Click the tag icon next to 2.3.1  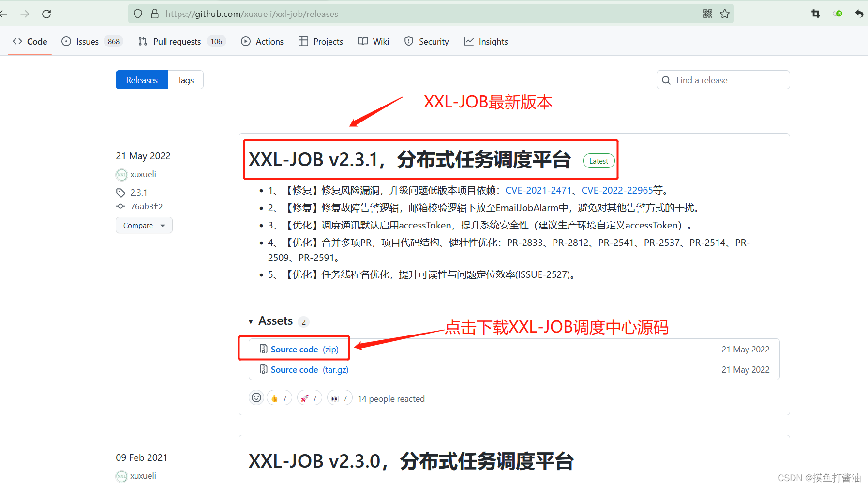click(120, 193)
